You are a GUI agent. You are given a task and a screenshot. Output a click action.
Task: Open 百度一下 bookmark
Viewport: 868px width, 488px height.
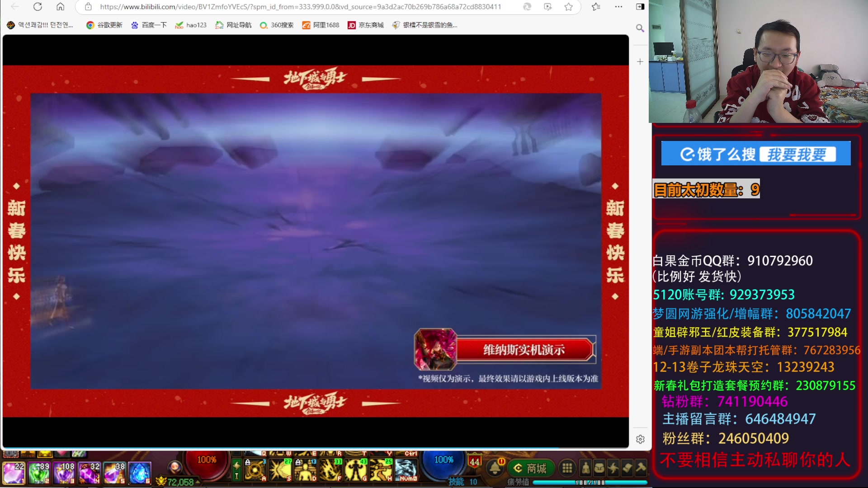[x=149, y=25]
